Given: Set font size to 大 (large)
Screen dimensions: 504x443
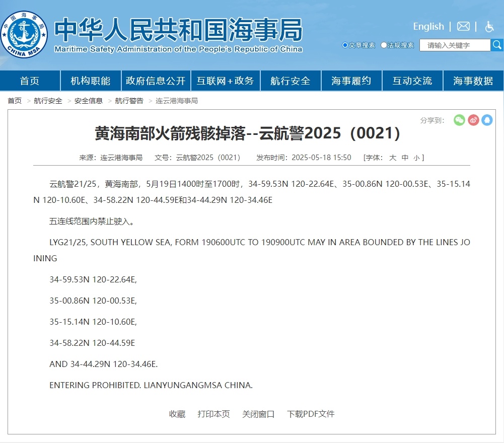Looking at the screenshot, I should tap(393, 158).
